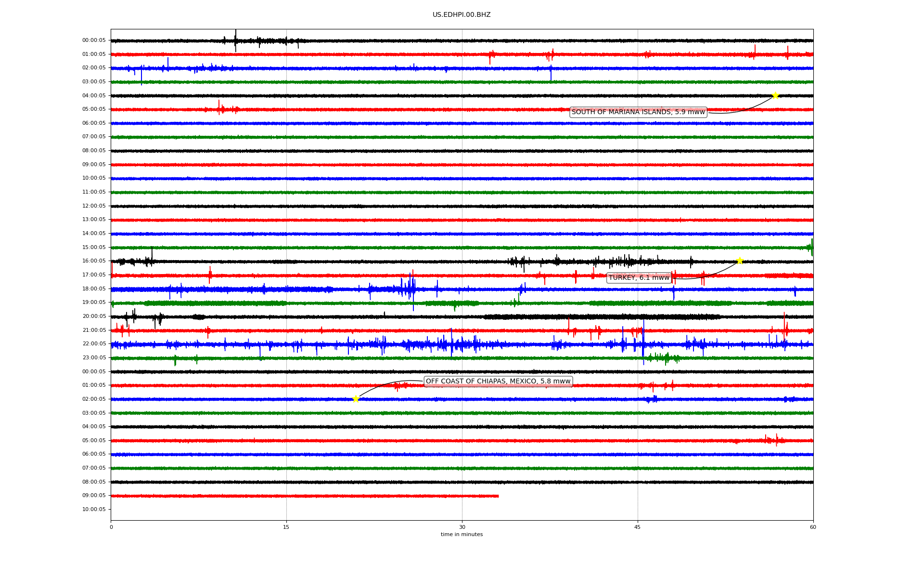Image resolution: width=924 pixels, height=578 pixels.
Task: Select the 18:00:05 time label
Action: pos(94,289)
